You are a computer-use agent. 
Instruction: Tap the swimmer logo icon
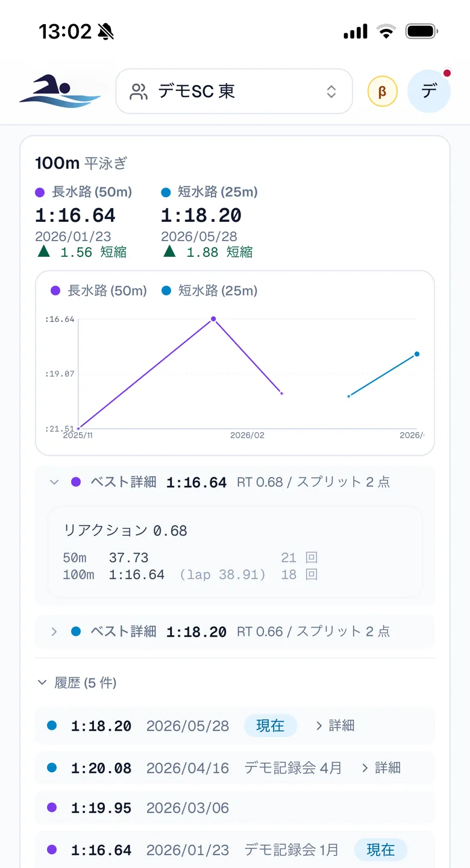tap(60, 91)
